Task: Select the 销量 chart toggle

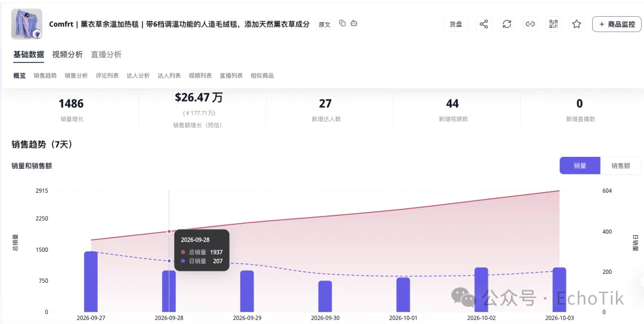Action: coord(580,166)
